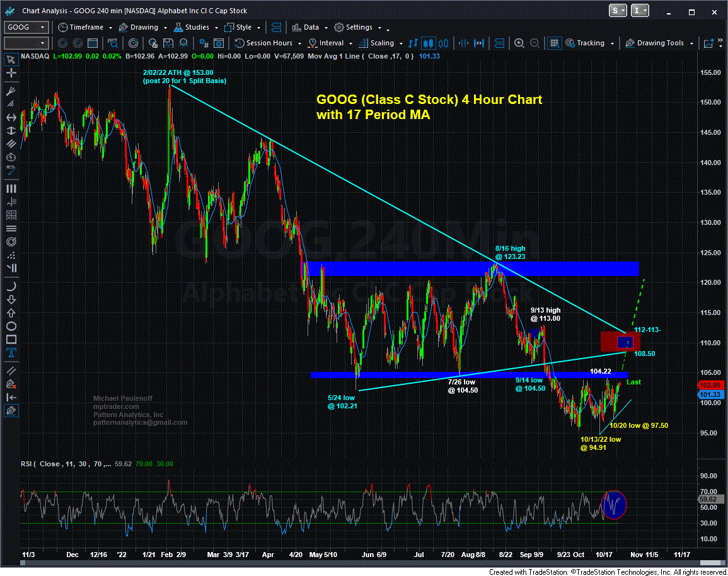Click the extend-left arrow tool
Screen dimensions: 728x576
point(11,397)
